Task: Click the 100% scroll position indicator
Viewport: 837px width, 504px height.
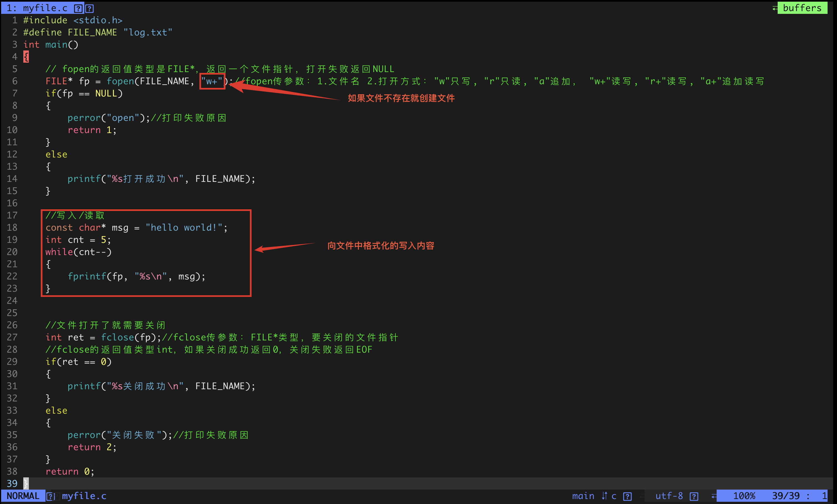Action: pos(744,496)
